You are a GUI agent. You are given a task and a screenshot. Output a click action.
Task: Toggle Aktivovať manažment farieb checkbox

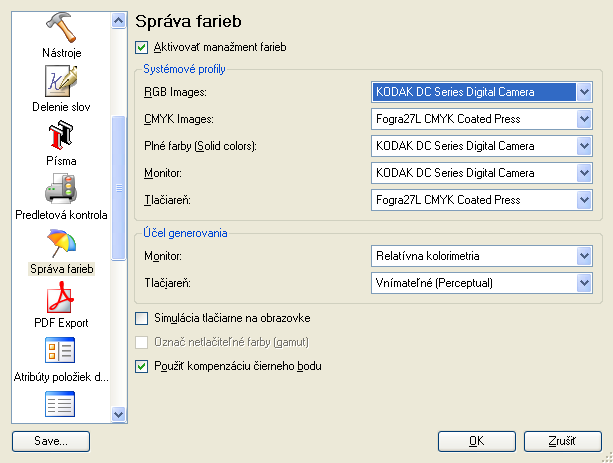(142, 47)
